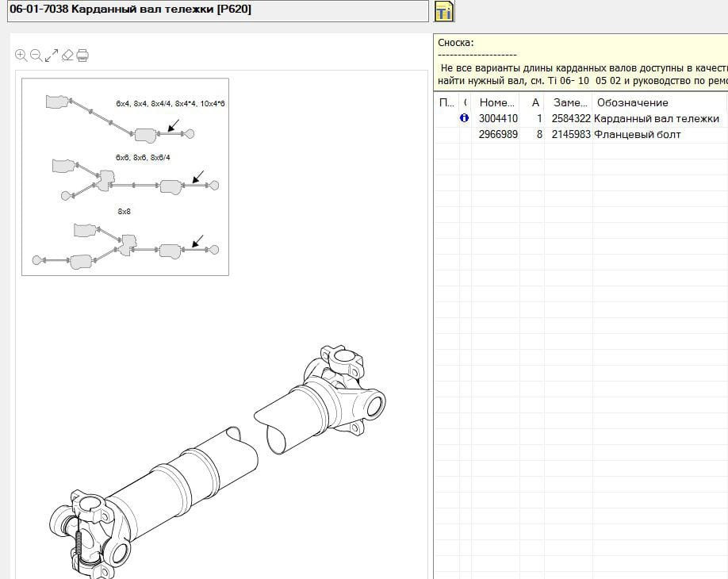Click the zoom out magnifier icon
This screenshot has height=579, width=728.
pyautogui.click(x=36, y=56)
